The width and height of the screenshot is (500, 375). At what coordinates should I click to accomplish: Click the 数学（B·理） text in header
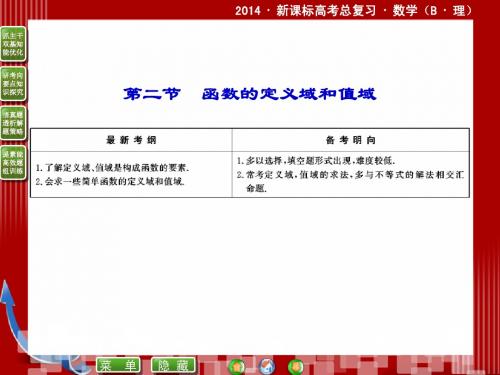pyautogui.click(x=432, y=11)
